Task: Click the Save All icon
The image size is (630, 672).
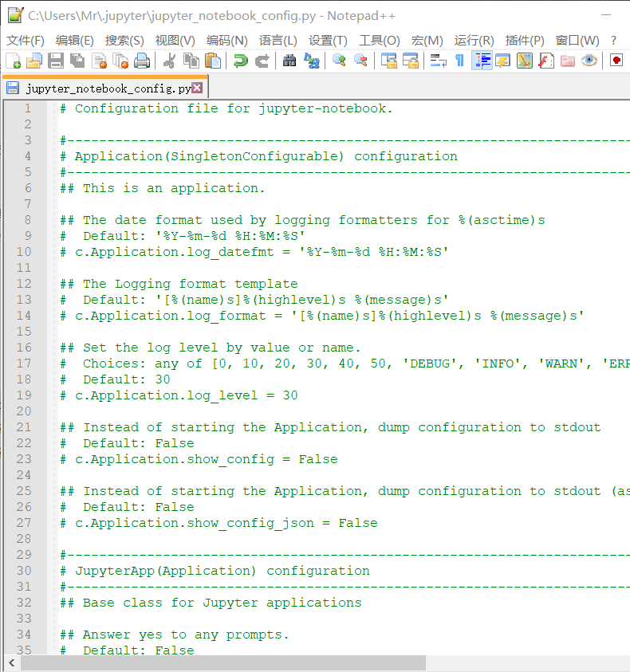Action: 77,61
